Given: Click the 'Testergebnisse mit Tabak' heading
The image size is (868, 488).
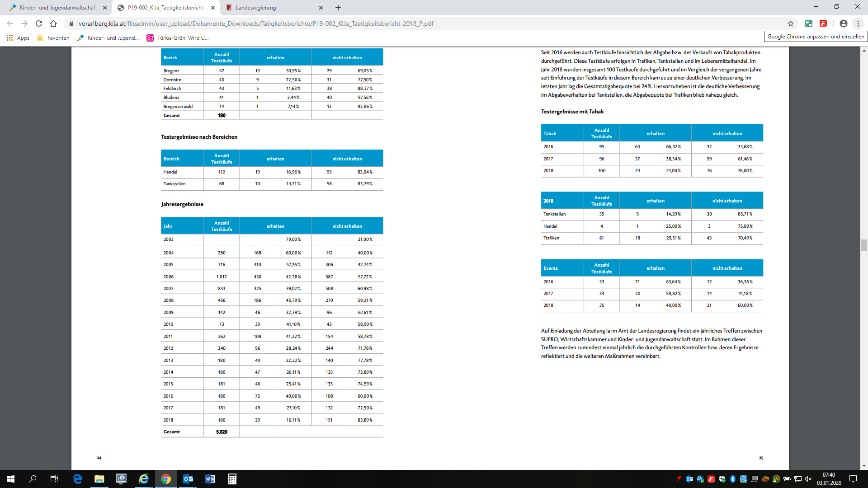Looking at the screenshot, I should coord(572,112).
